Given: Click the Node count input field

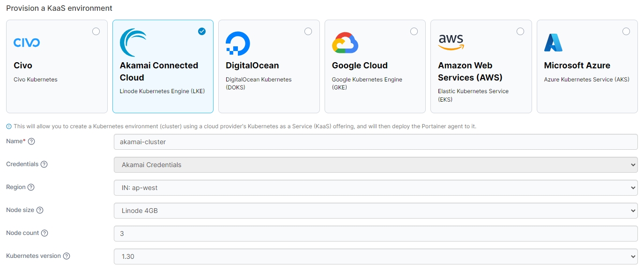Looking at the screenshot, I should [x=375, y=234].
